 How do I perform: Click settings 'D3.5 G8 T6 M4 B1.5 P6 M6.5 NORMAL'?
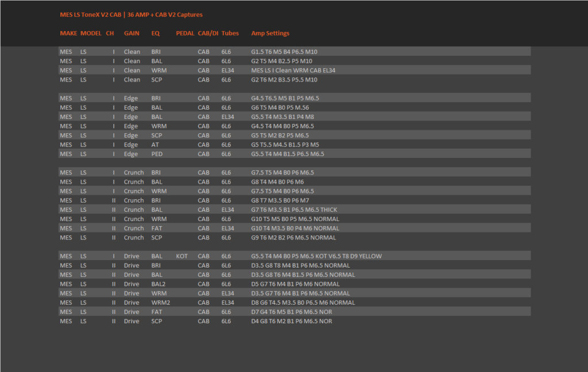[x=303, y=275]
